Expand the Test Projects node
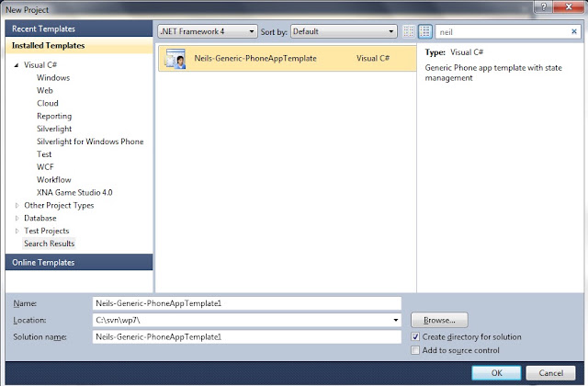This screenshot has width=588, height=386. pos(17,231)
